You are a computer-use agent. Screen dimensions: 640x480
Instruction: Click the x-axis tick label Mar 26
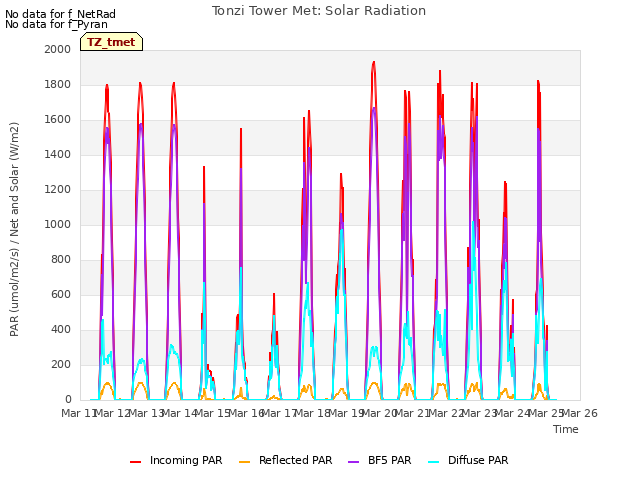tap(580, 413)
